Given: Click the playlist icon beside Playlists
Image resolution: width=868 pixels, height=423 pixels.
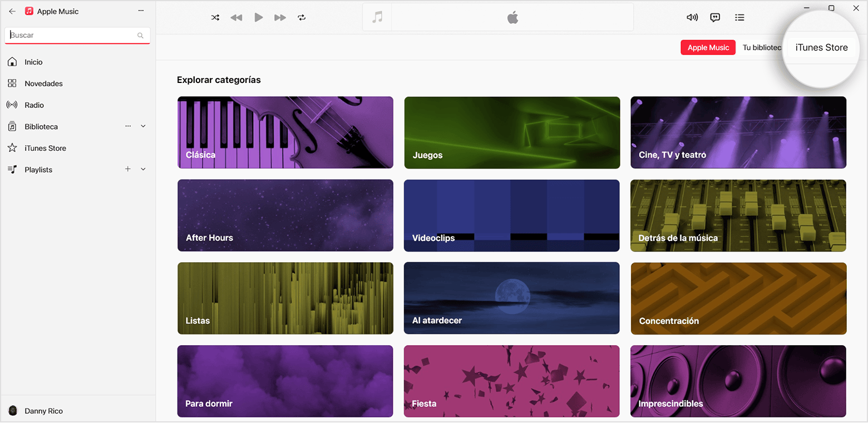Looking at the screenshot, I should (x=12, y=169).
